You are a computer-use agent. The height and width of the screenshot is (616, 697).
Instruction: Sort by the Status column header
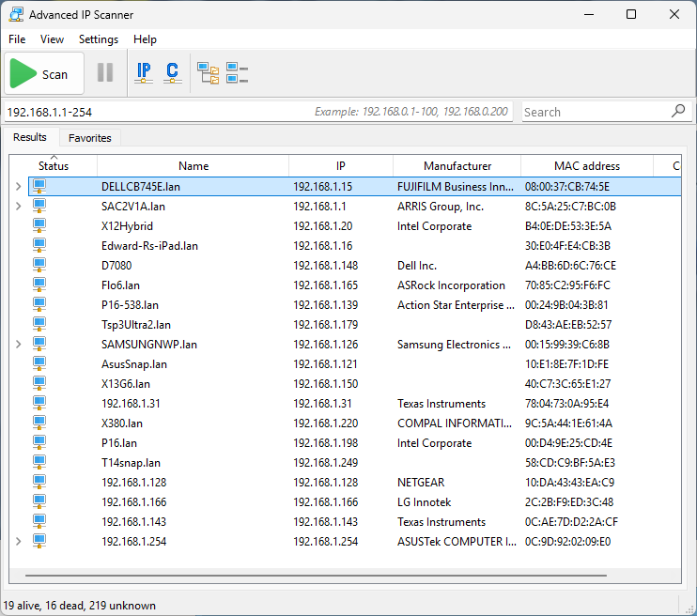[54, 166]
